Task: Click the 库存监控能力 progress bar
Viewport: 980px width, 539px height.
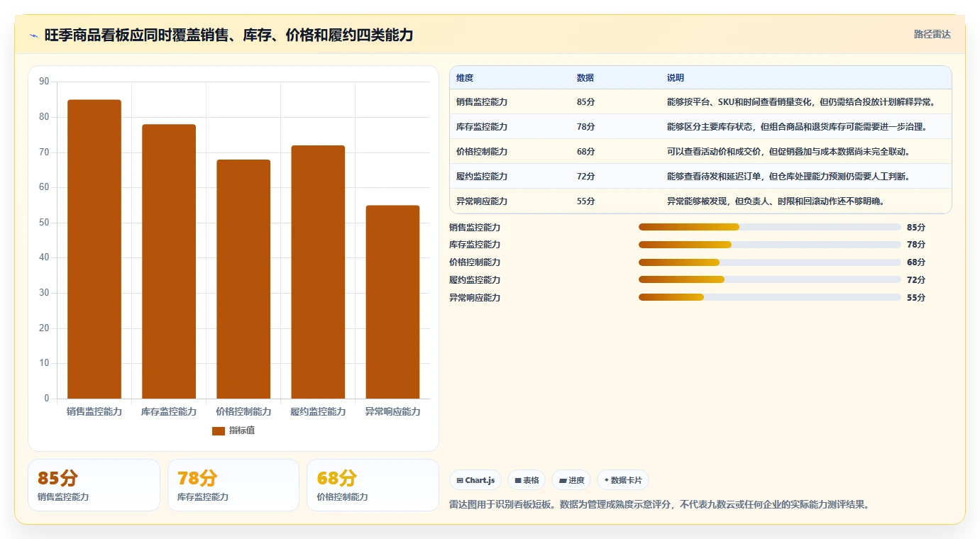Action: 770,245
